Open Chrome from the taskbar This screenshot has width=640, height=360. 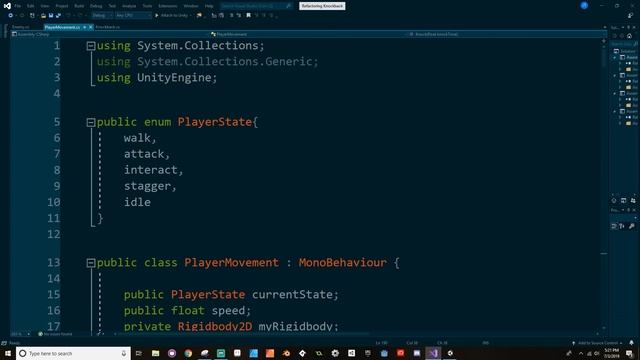point(188,353)
